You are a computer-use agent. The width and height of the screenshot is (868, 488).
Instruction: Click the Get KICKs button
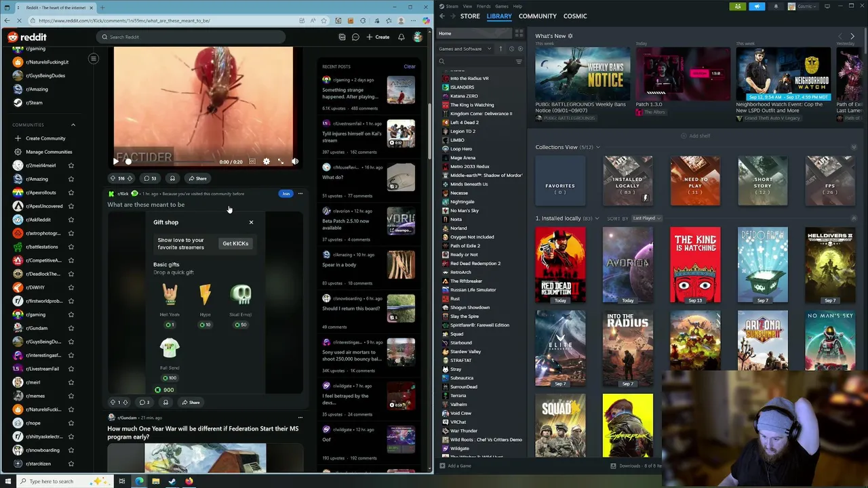coord(235,243)
